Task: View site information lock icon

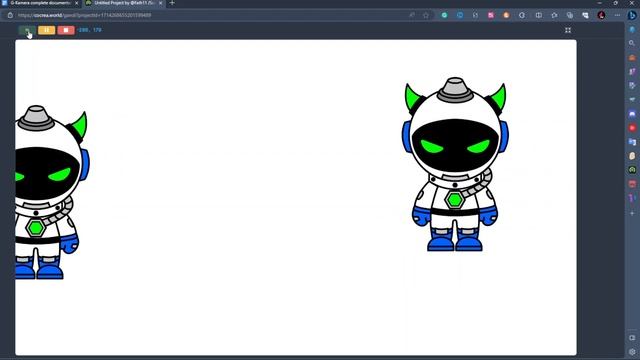Action: 10,15
